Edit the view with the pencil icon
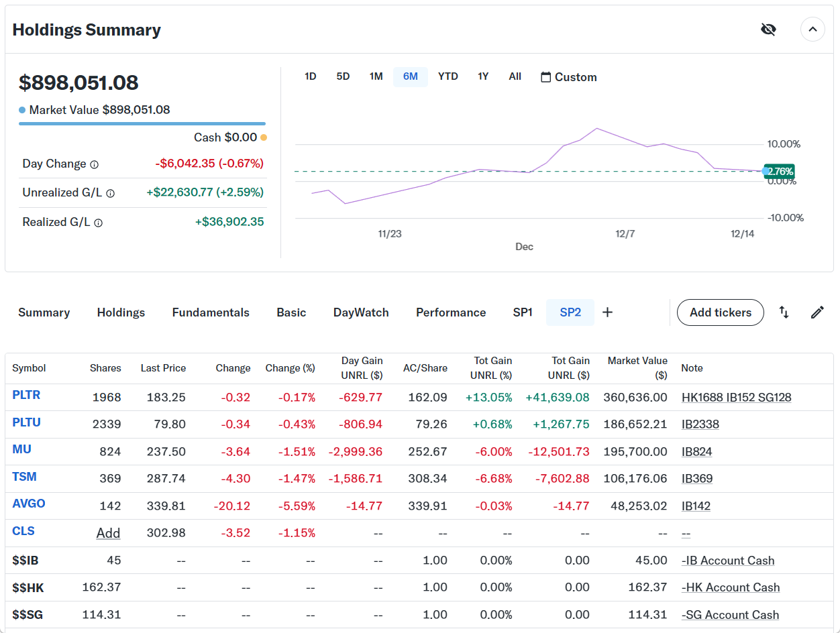 tap(817, 312)
